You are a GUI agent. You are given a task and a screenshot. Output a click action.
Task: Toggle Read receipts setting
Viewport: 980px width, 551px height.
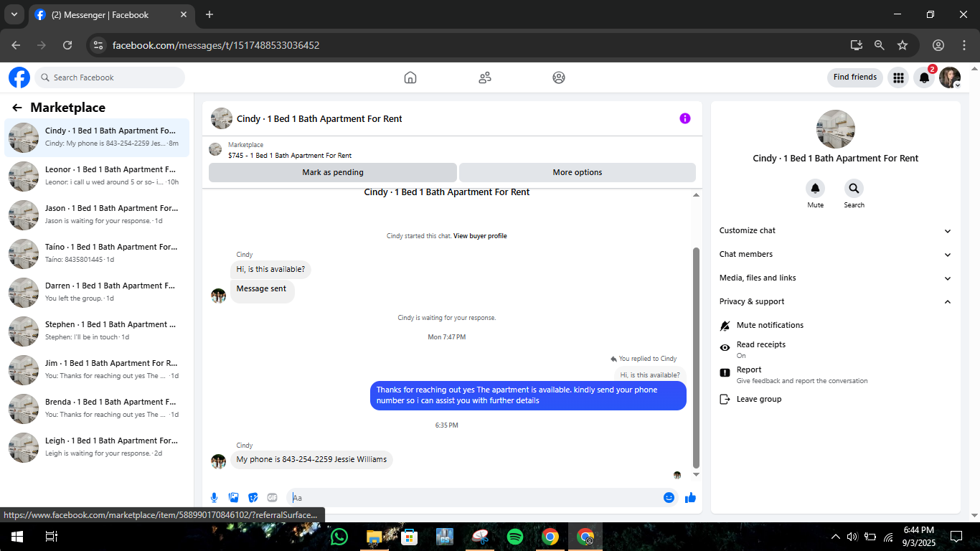point(836,349)
